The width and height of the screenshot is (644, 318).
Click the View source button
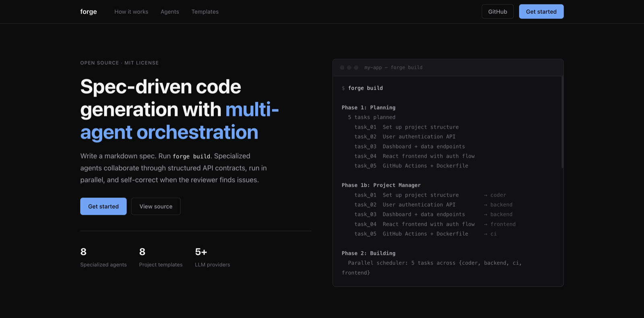156,206
